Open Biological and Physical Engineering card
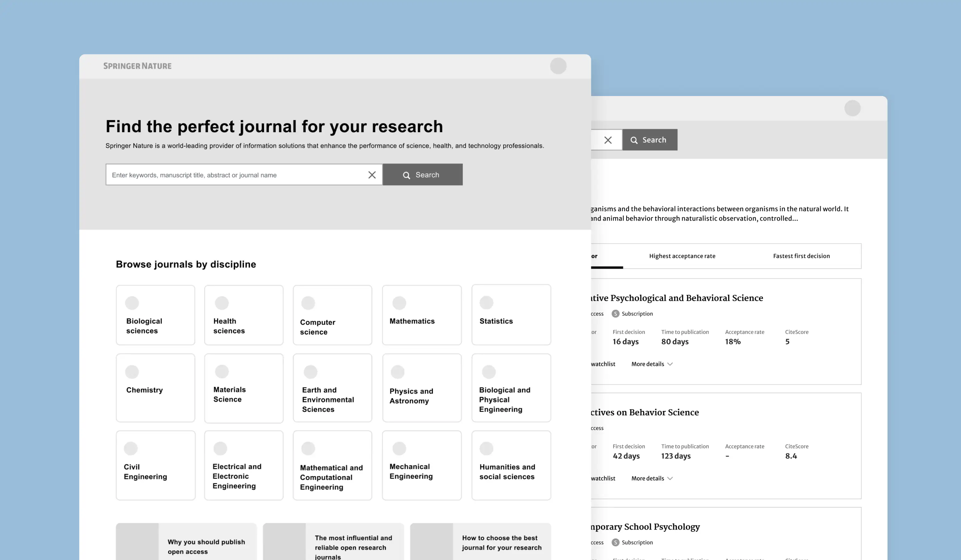Screen dimensions: 961x560 (x=511, y=388)
